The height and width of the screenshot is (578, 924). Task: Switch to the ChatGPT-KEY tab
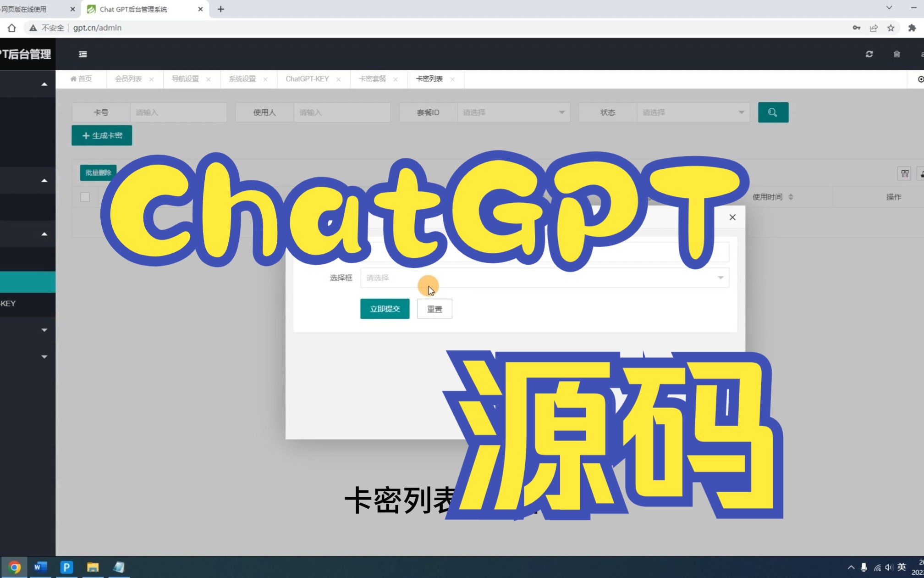coord(307,79)
